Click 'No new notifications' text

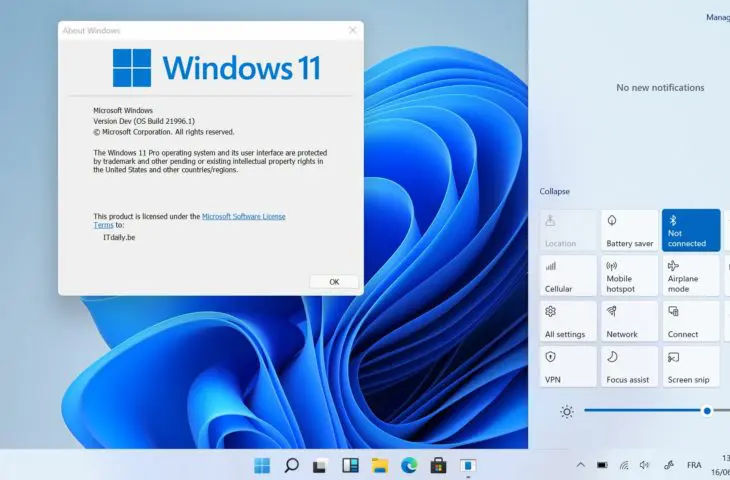660,88
